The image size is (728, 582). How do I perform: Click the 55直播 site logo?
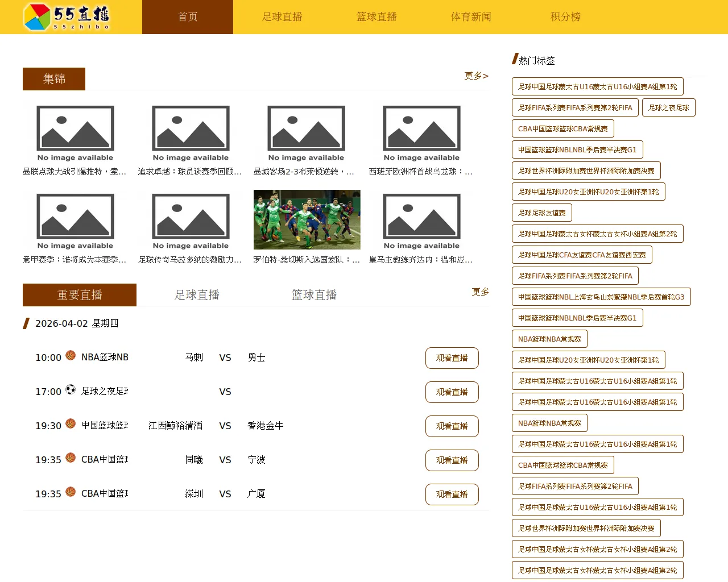click(x=67, y=17)
